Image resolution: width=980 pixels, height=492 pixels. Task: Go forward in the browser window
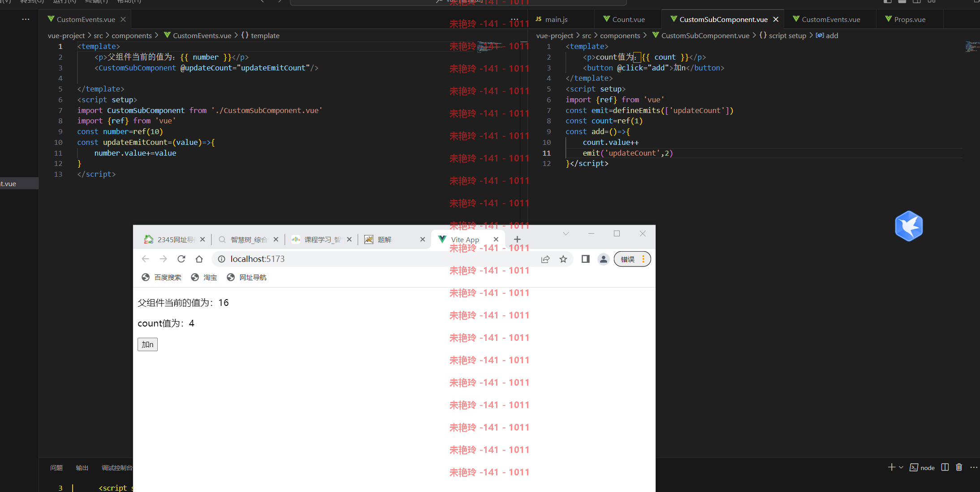[x=163, y=259]
